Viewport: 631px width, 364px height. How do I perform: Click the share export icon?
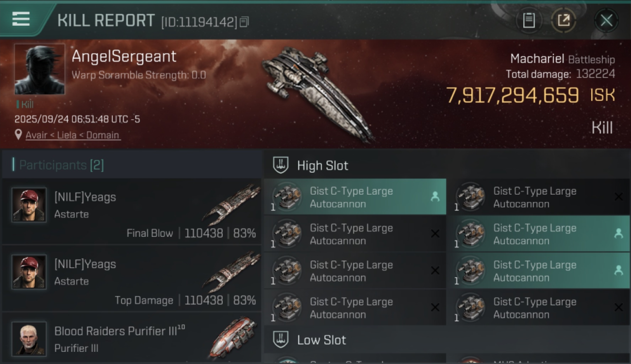tap(564, 20)
